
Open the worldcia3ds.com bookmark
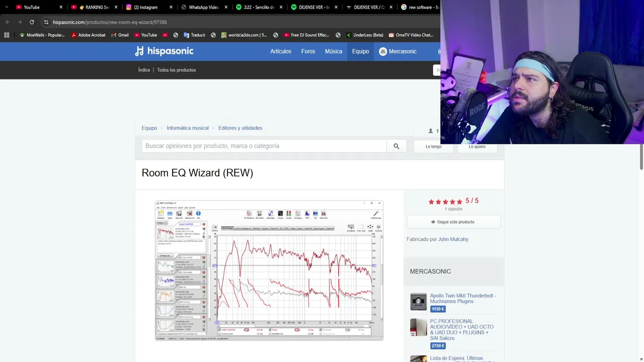click(x=244, y=35)
